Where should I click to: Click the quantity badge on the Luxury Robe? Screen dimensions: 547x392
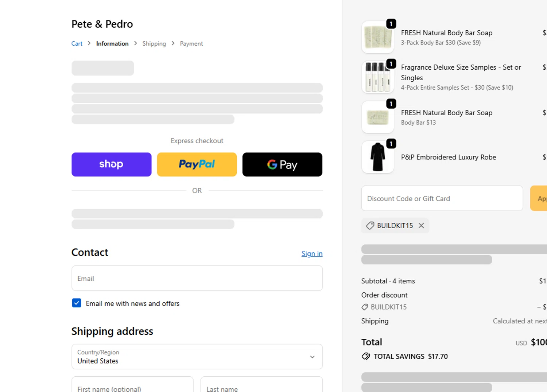pos(391,144)
